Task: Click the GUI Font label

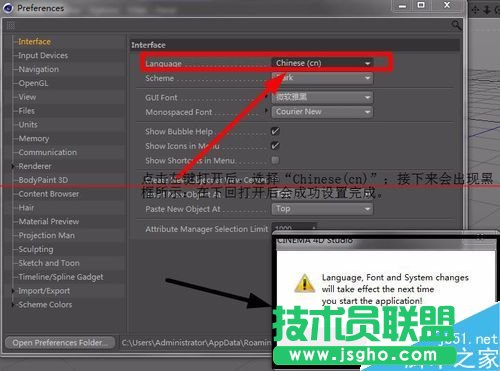Action: pos(161,98)
